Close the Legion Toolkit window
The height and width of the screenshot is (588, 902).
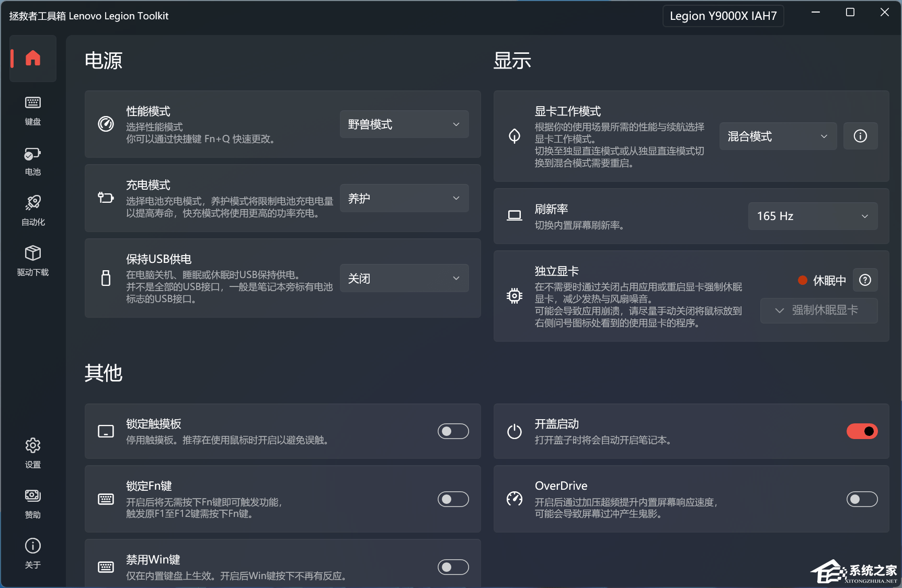[x=885, y=12]
